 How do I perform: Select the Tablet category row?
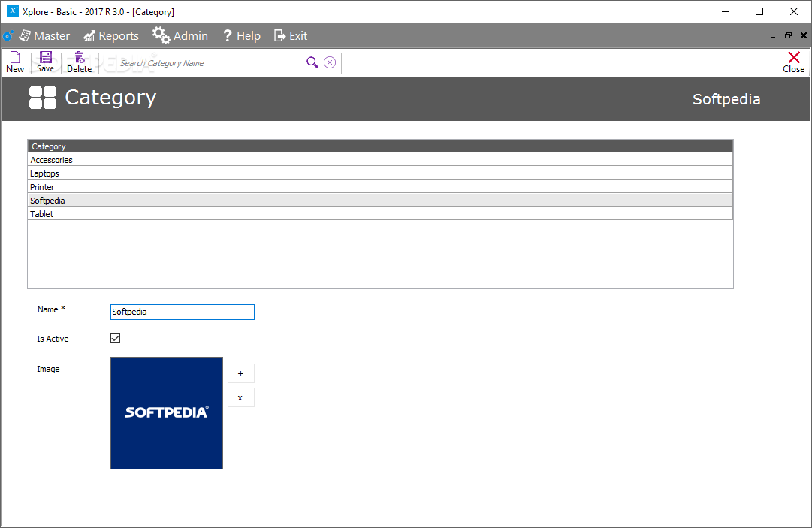coord(380,214)
